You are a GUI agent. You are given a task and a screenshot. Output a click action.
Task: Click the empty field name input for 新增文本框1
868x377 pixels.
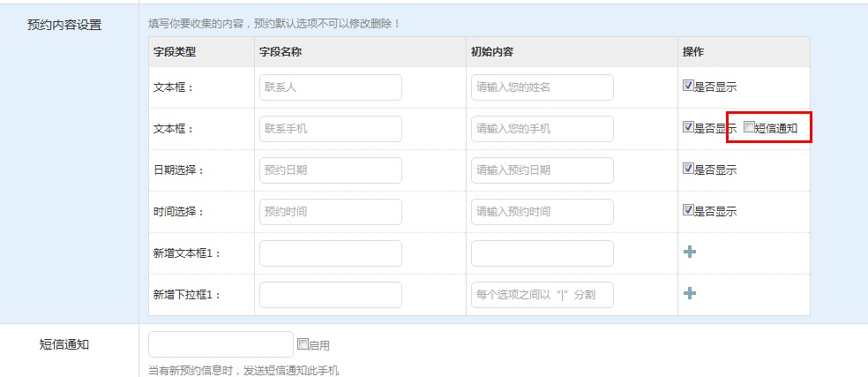coord(330,253)
